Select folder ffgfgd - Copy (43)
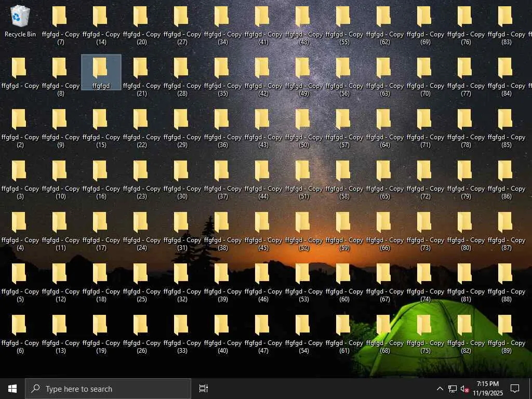Image resolution: width=532 pixels, height=399 pixels. click(263, 128)
